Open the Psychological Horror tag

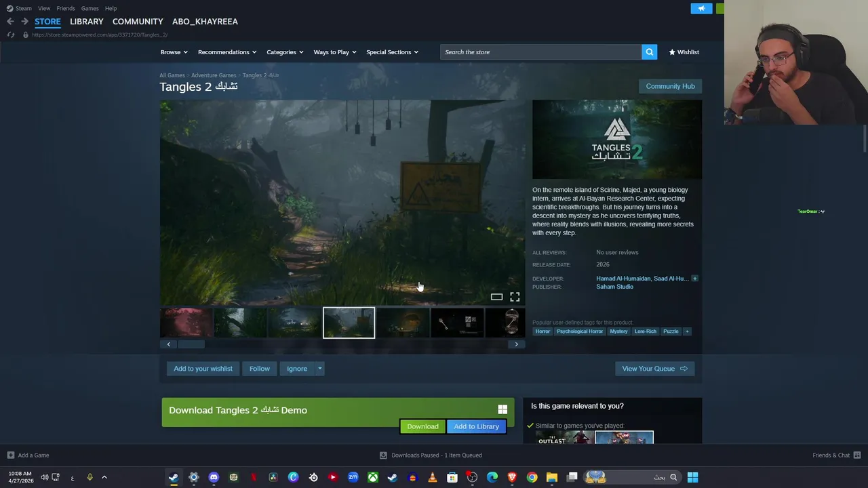tap(580, 331)
